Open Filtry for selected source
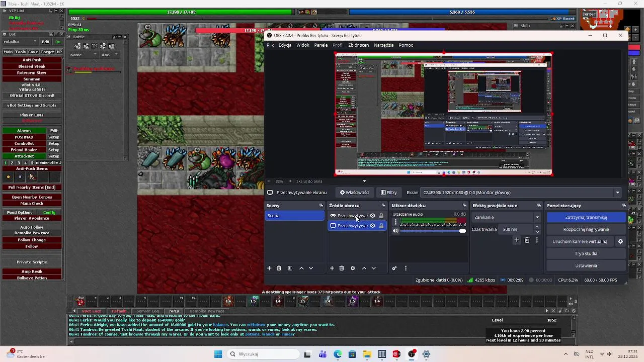Viewport: 644px width, 362px height. pos(389,193)
